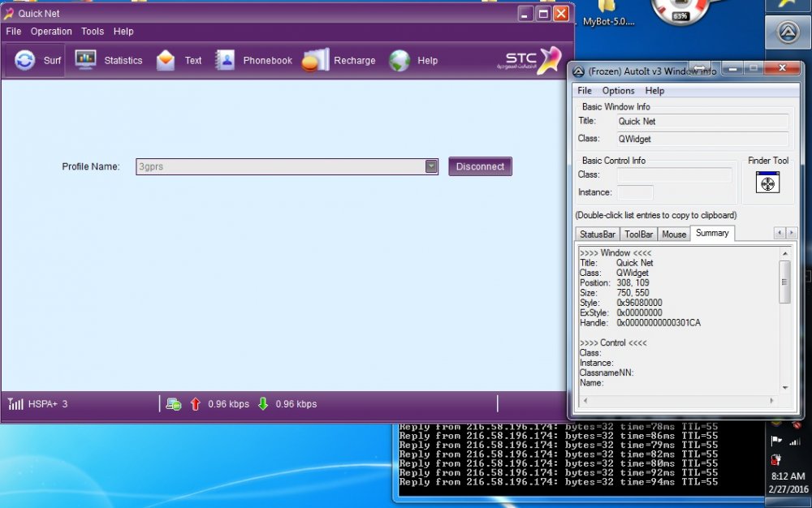Screen dimensions: 812x508
Task: Click Summary horizontal scrollbar right arrow
Action: pyautogui.click(x=771, y=400)
